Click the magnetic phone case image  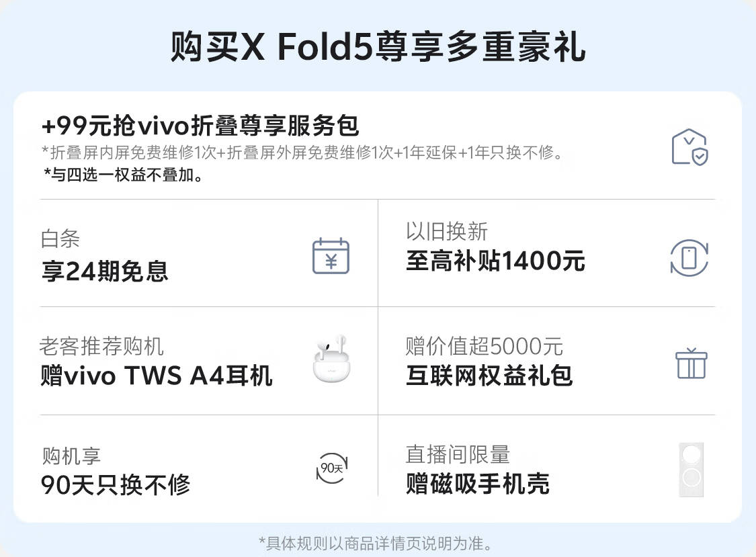pyautogui.click(x=691, y=470)
